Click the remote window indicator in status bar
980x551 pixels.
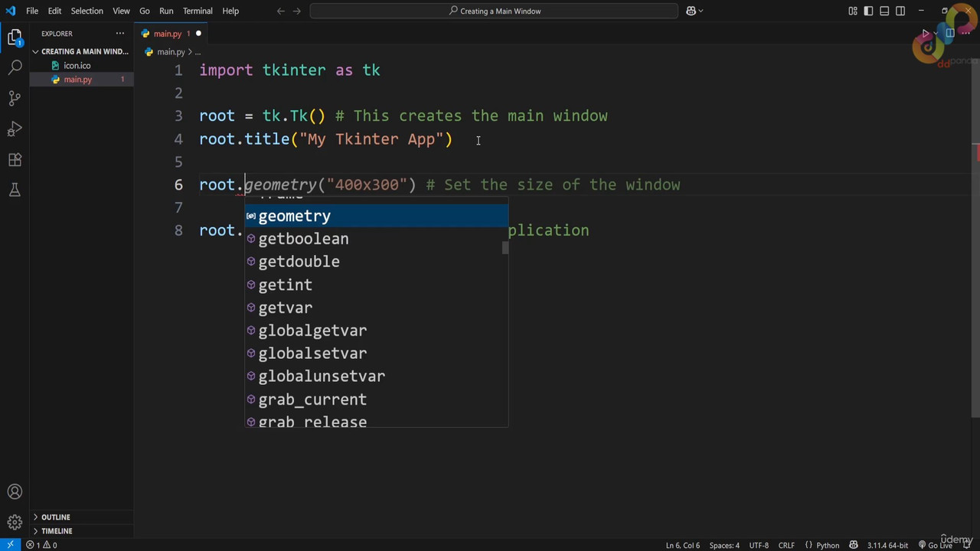tap(10, 545)
